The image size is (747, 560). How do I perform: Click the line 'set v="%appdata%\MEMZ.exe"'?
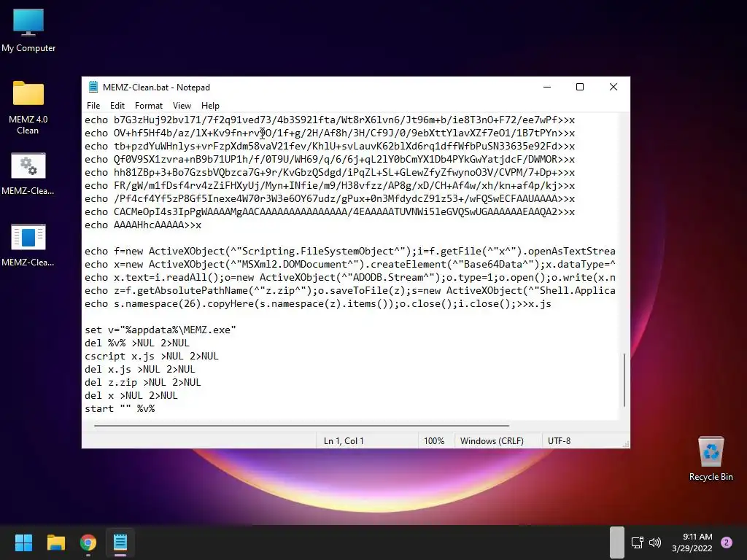160,330
